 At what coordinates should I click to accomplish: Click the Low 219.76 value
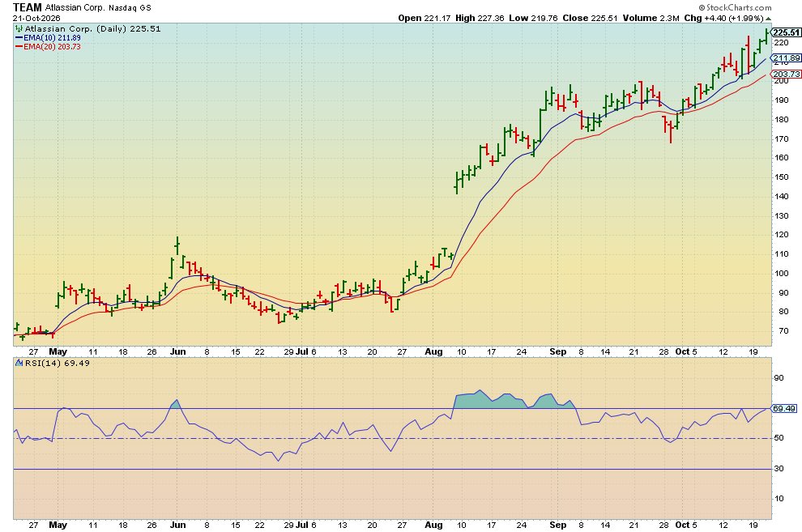coord(533,18)
